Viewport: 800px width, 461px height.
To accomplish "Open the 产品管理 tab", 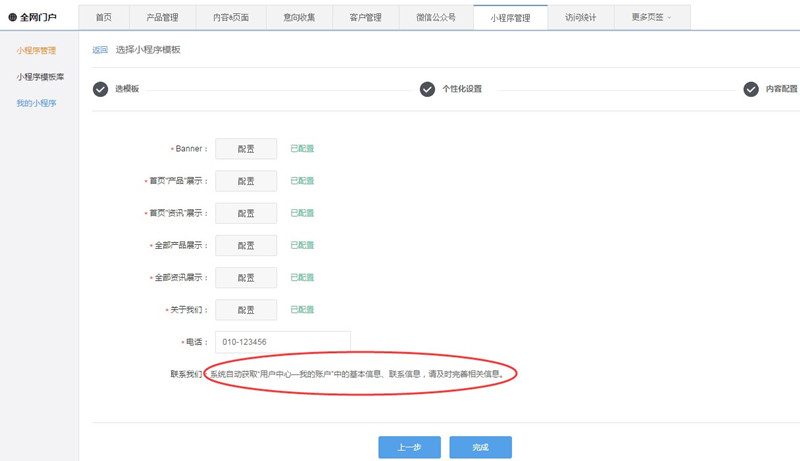I will (161, 17).
